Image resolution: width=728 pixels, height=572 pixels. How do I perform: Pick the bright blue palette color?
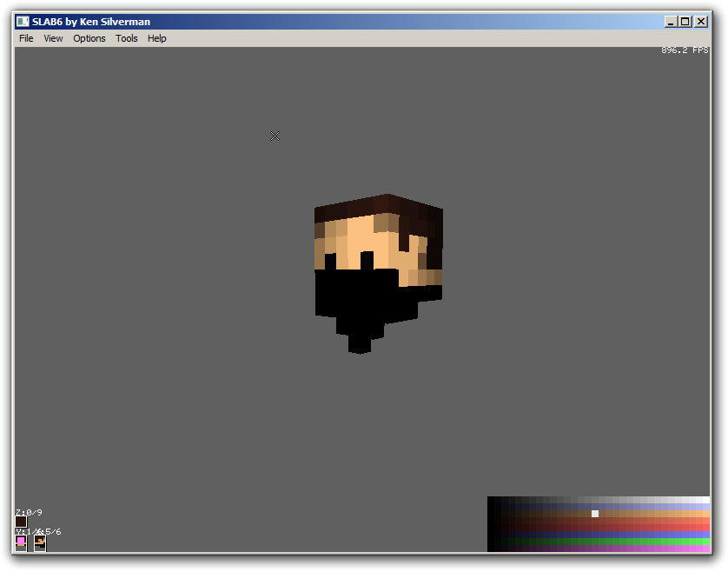click(x=706, y=535)
